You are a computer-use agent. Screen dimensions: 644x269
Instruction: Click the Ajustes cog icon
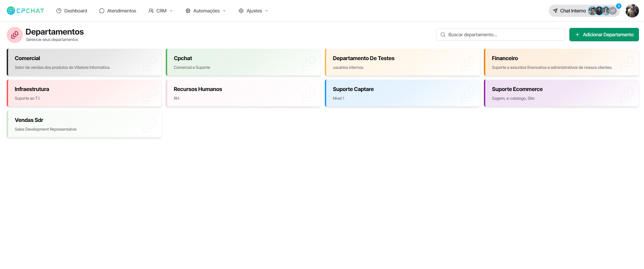(x=241, y=11)
